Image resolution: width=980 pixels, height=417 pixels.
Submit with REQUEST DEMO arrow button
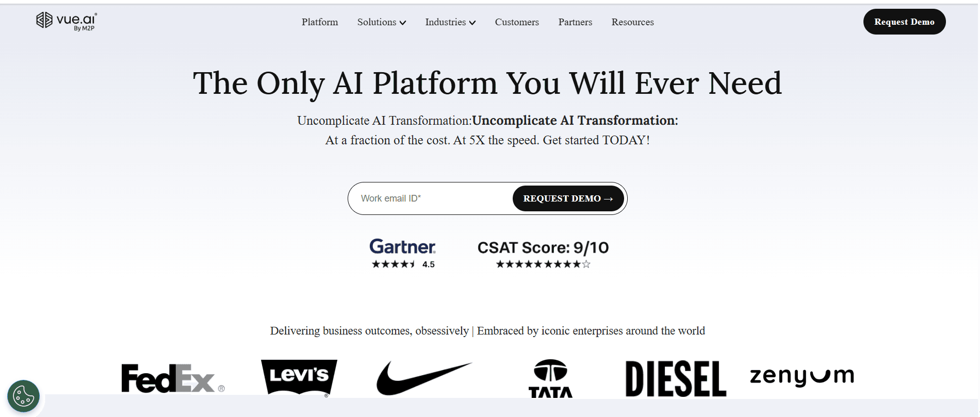pyautogui.click(x=568, y=198)
